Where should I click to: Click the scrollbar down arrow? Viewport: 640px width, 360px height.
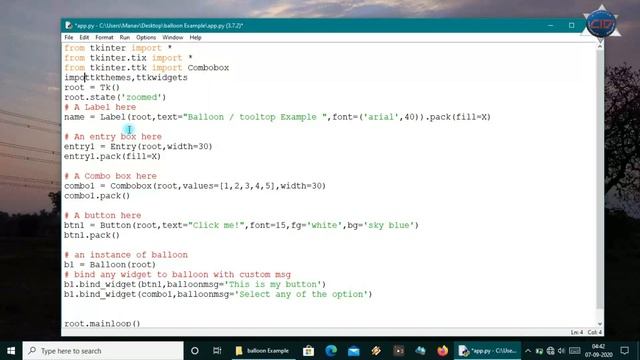(600, 324)
